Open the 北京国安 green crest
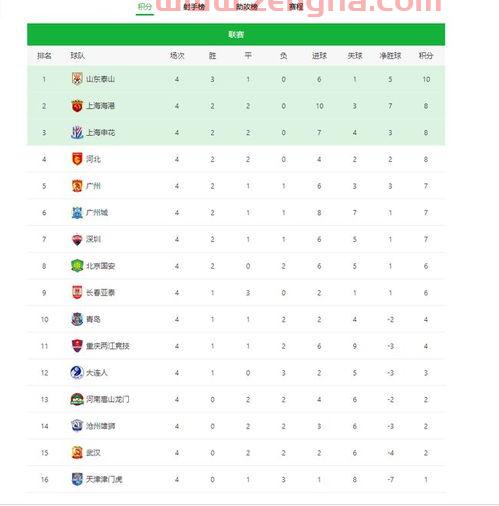 [x=77, y=266]
